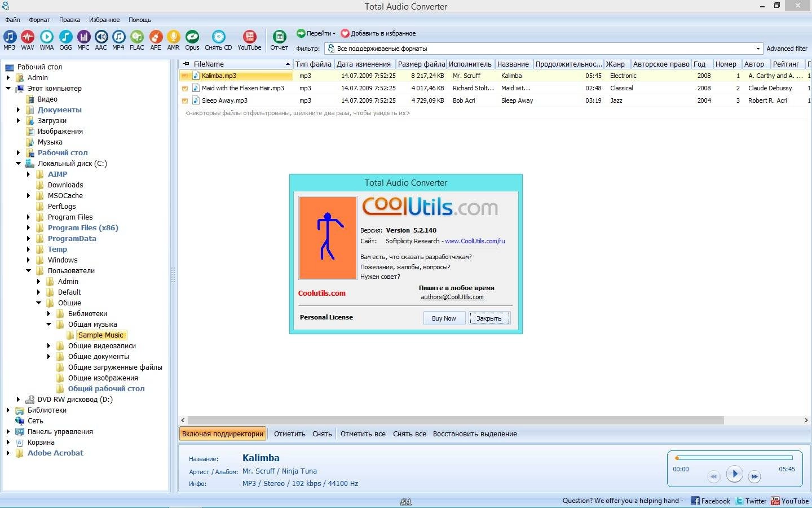812x508 pixels.
Task: Click Buy Now in the about dialog
Action: 444,318
